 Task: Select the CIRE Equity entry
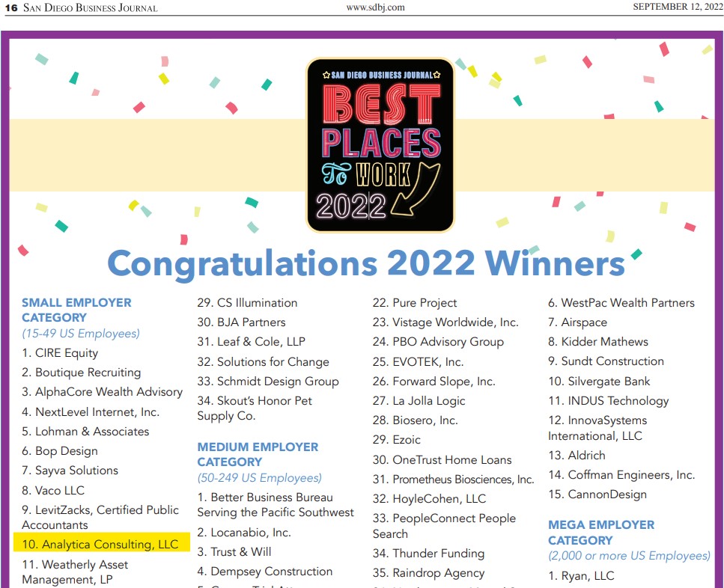coord(60,353)
